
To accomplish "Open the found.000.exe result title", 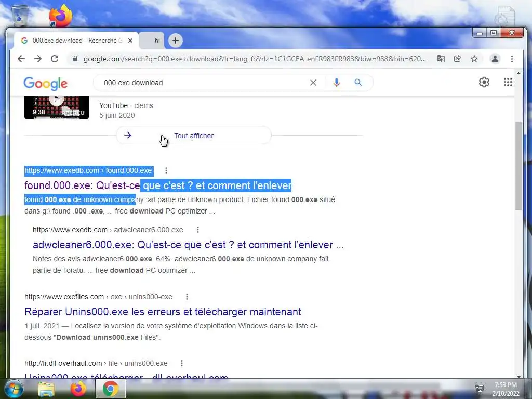I will pyautogui.click(x=158, y=185).
